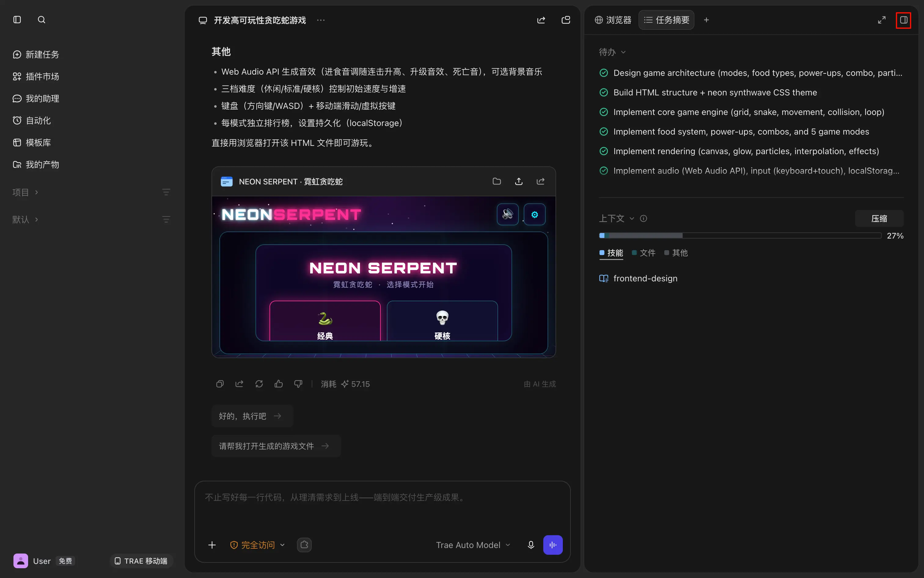The image size is (924, 578).
Task: Share response via arrow icon below preview
Action: (x=239, y=384)
